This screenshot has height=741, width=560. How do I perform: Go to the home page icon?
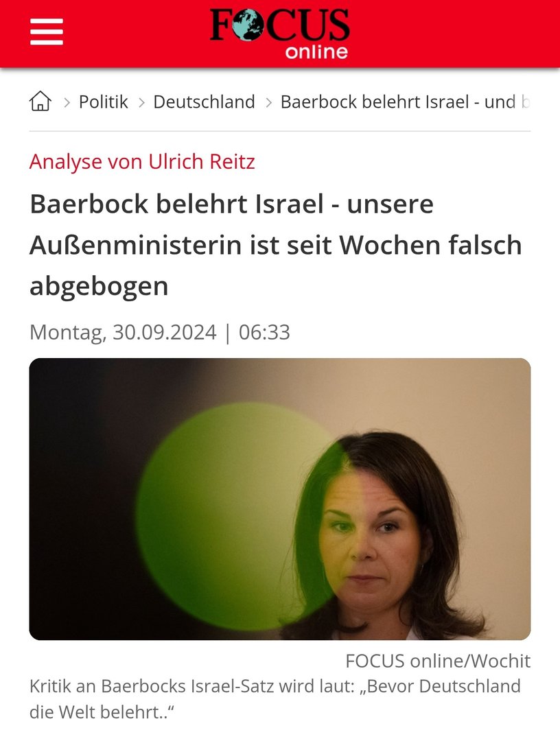coord(40,101)
